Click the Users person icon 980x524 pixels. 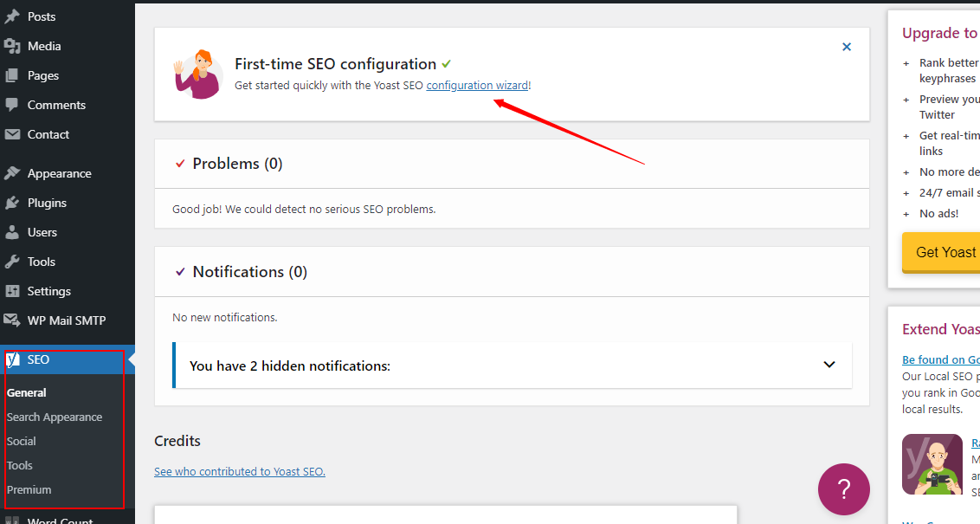click(12, 232)
